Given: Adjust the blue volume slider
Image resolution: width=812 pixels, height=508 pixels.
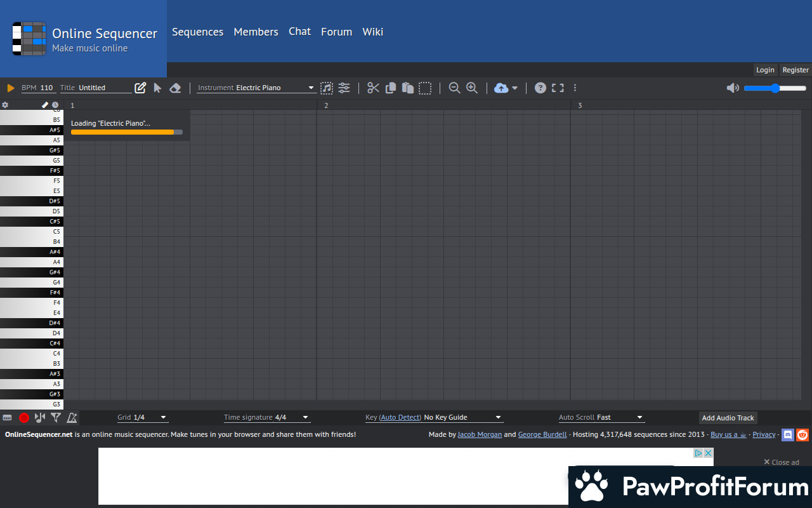Looking at the screenshot, I should (x=775, y=88).
